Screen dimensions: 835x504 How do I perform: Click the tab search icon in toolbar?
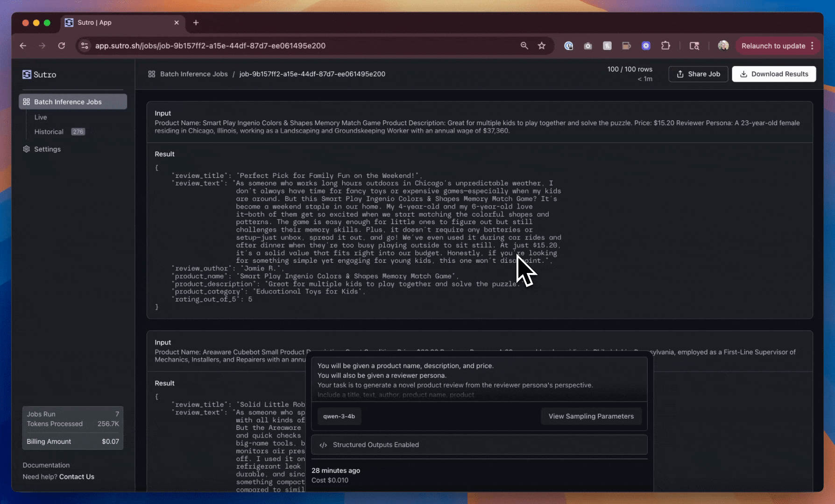tap(694, 46)
